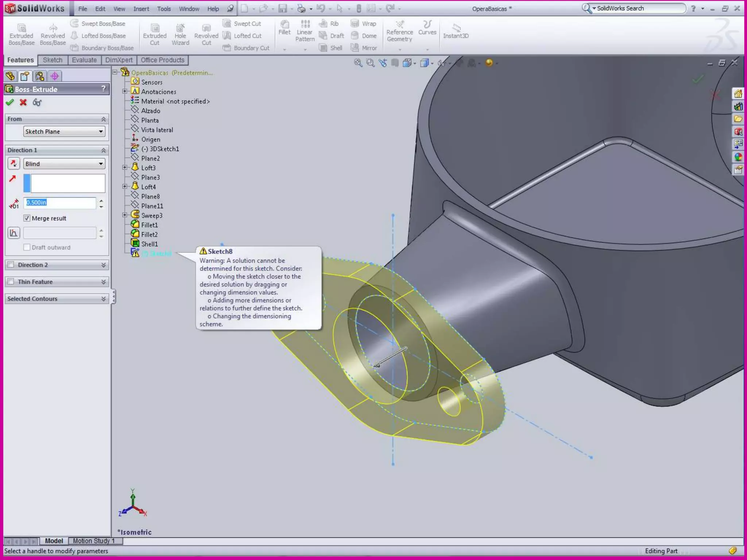747x560 pixels.
Task: Click the Zoom to Fit icon
Action: pos(358,63)
